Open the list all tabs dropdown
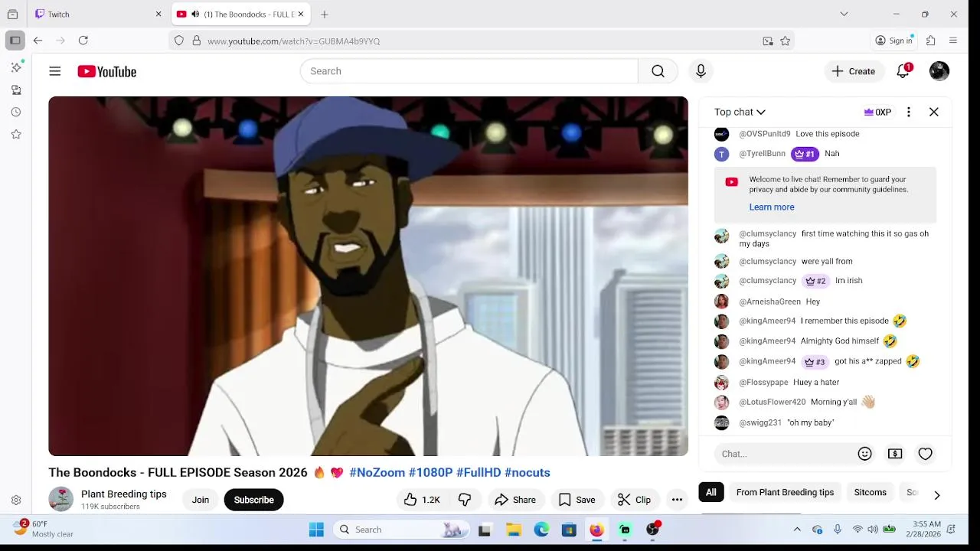 point(844,14)
